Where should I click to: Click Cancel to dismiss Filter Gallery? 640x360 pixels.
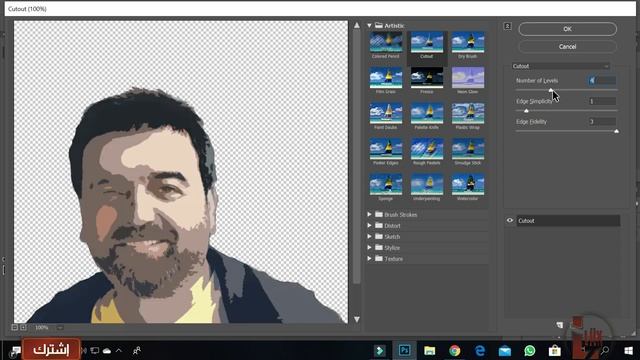(x=567, y=47)
